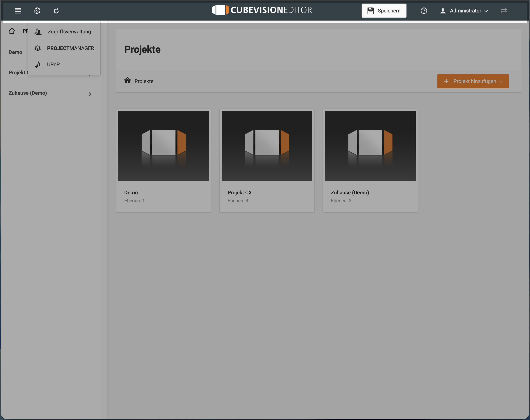This screenshot has width=530, height=420.
Task: Click the Speichern button
Action: pyautogui.click(x=384, y=10)
